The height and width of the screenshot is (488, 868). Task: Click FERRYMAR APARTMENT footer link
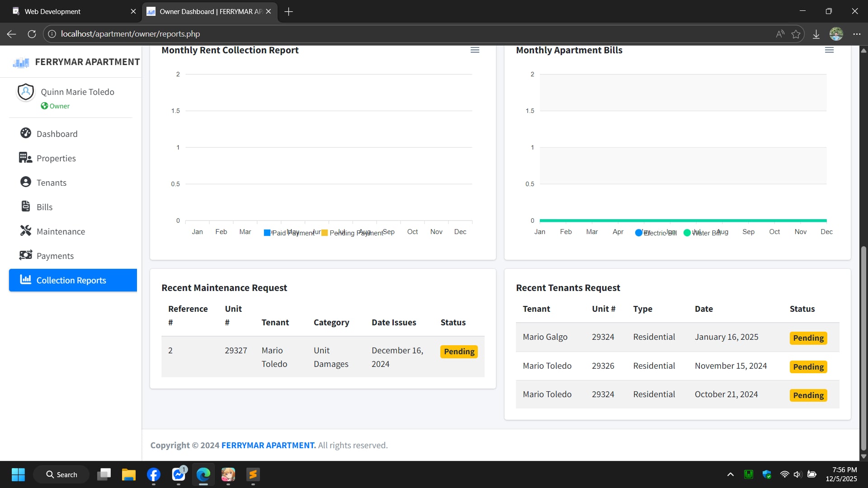(x=269, y=445)
